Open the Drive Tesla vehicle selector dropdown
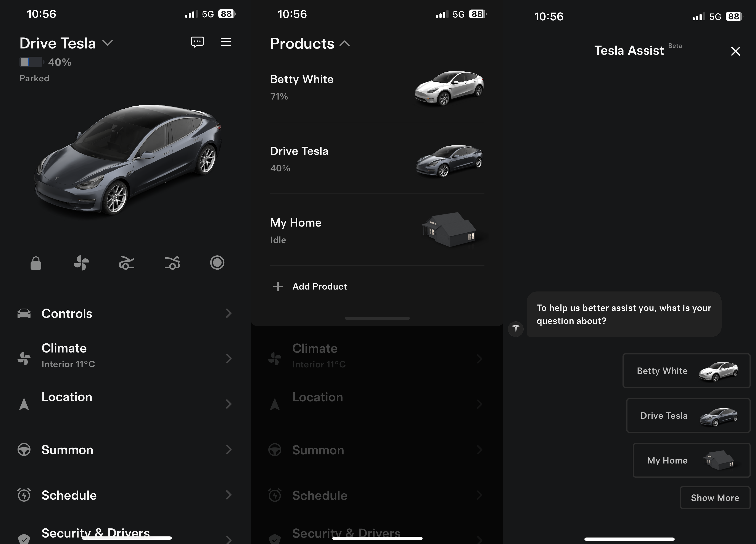The width and height of the screenshot is (756, 544). [108, 43]
